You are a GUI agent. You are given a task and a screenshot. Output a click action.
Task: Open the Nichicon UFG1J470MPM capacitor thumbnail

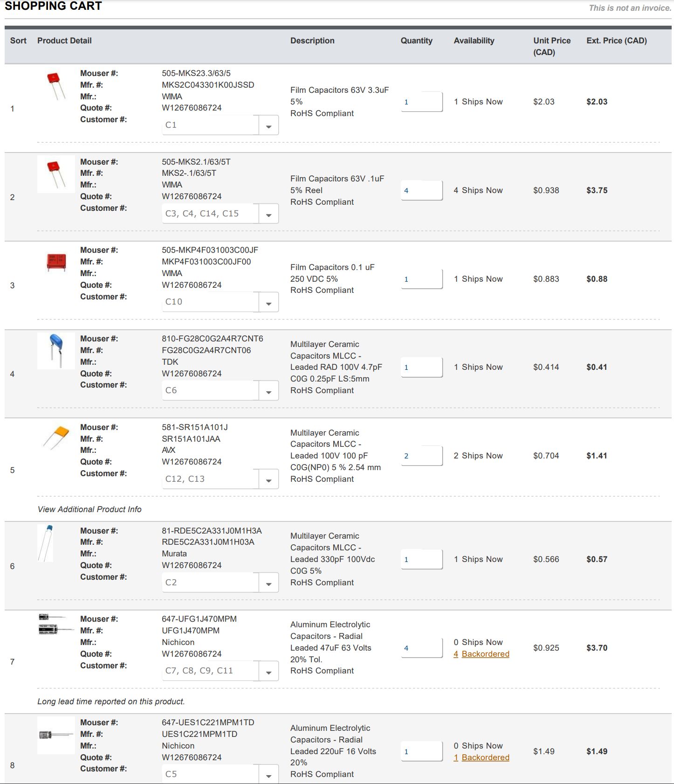56,624
